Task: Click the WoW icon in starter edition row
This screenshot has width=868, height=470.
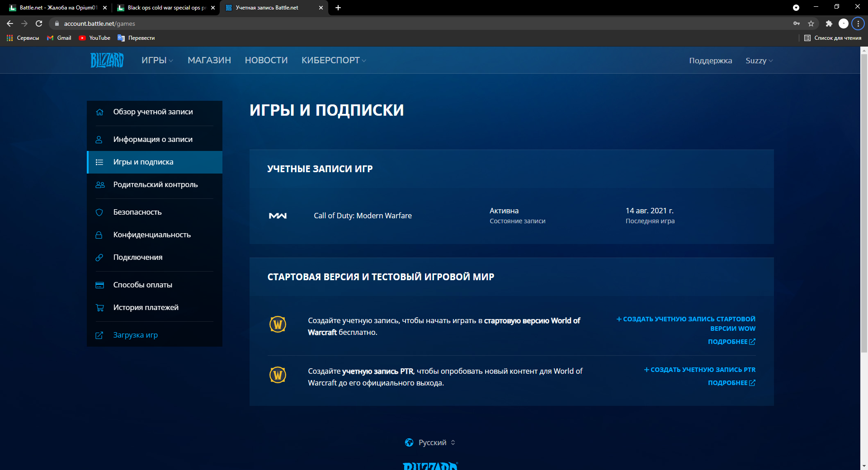Action: [278, 324]
